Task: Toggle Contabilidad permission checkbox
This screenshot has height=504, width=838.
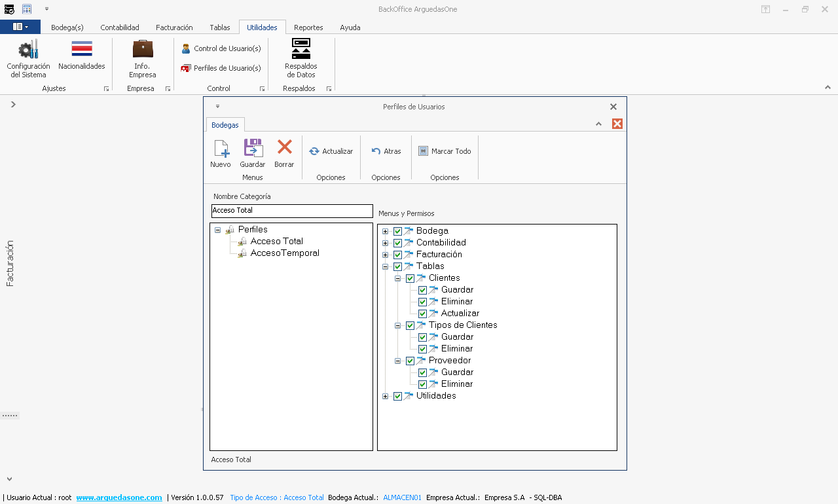Action: click(x=397, y=243)
